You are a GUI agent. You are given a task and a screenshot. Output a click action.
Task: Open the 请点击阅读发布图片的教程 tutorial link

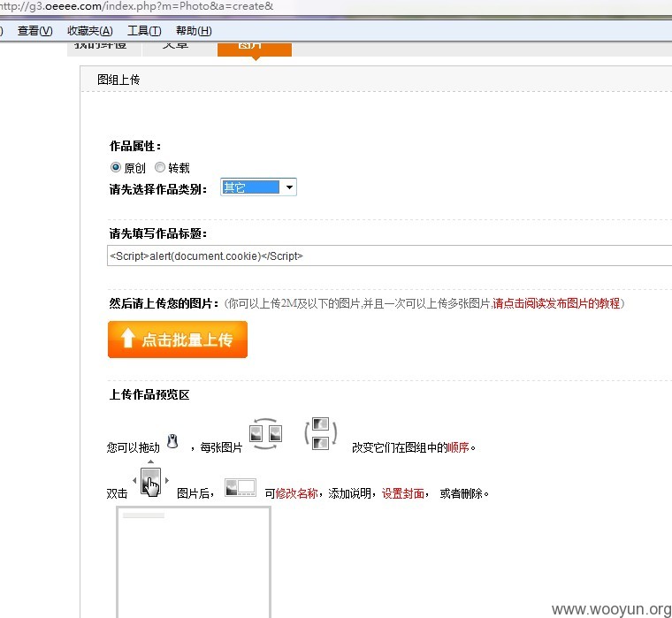(556, 303)
